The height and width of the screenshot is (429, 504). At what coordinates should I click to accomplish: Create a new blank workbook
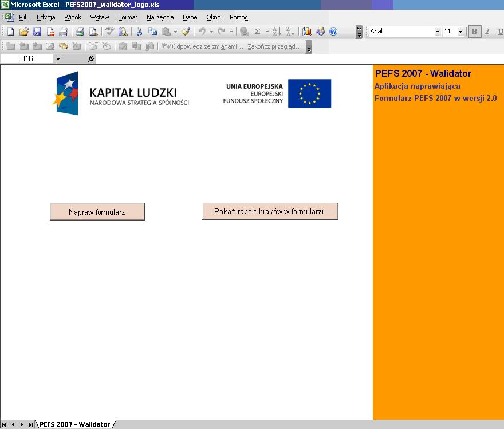11,32
